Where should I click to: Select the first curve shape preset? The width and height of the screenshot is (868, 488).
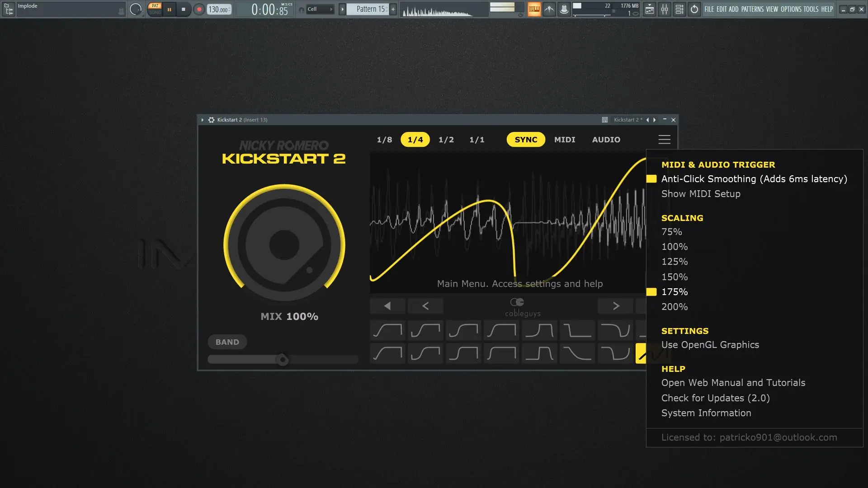tap(387, 331)
